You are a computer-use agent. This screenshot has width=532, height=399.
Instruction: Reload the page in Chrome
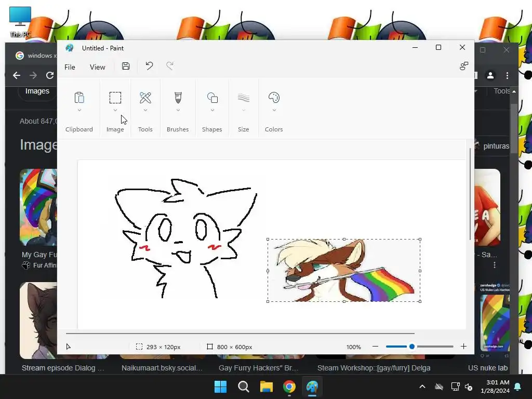(x=50, y=75)
